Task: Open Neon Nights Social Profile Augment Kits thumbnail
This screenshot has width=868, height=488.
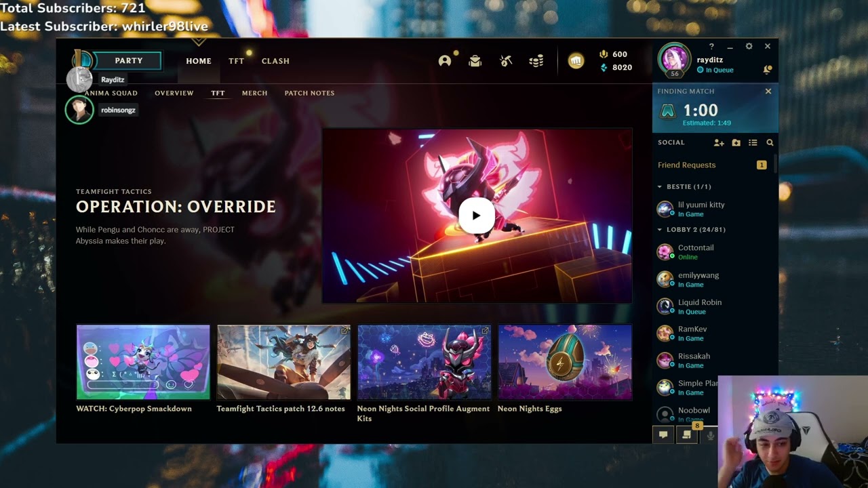Action: coord(424,362)
